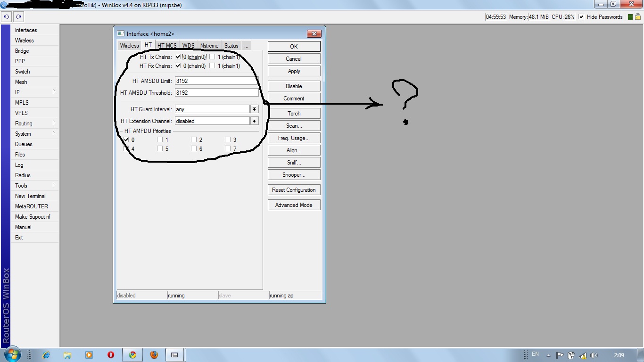Open the HT Extension Channel dropdown arrow
644x362 pixels.
tap(255, 121)
